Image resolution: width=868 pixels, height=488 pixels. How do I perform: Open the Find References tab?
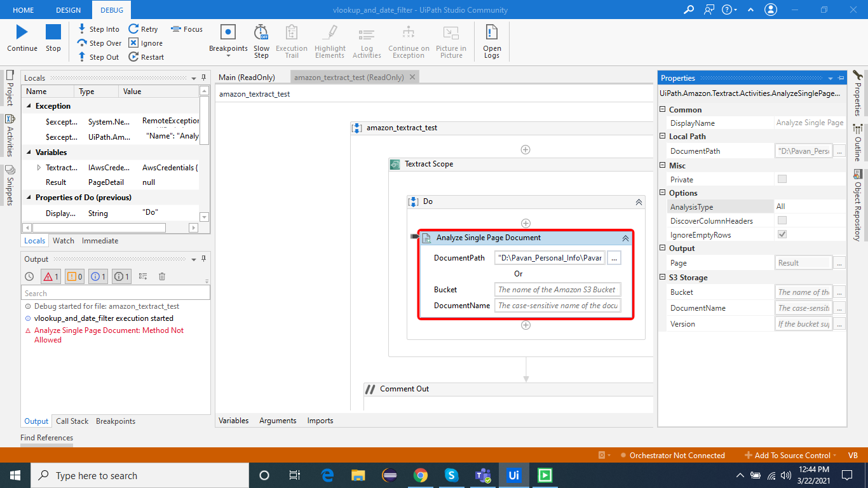(x=46, y=438)
